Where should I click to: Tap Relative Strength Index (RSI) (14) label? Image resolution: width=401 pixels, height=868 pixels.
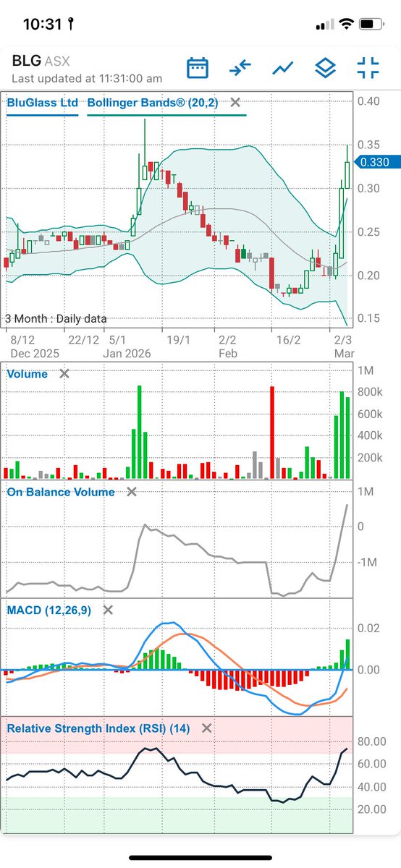point(98,728)
